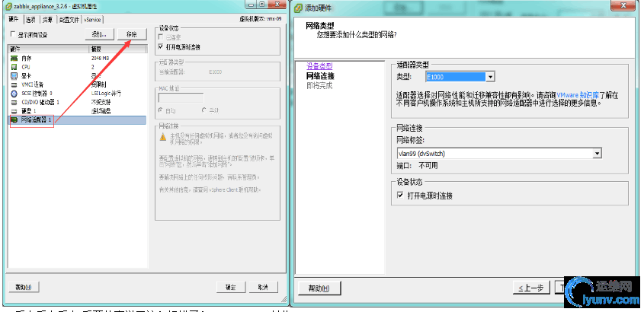Click the CPU icon in hardware list
The width and height of the screenshot is (644, 312).
point(14,67)
